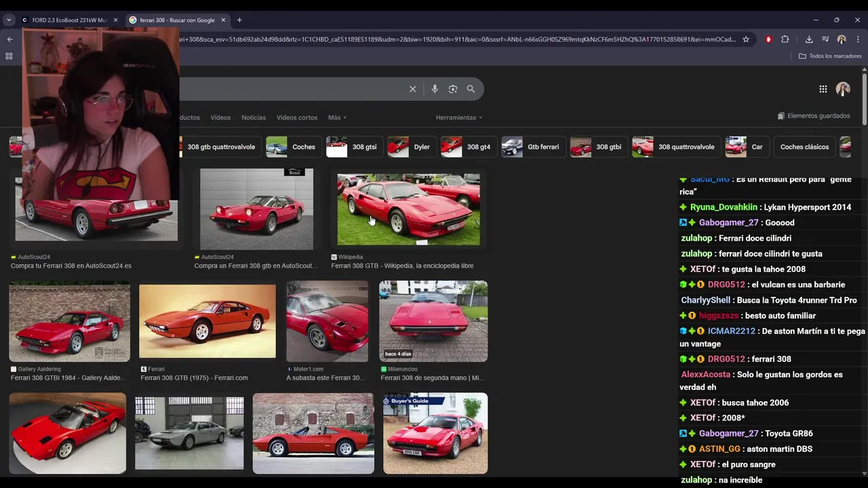Click the magnifier search button
This screenshot has width=868, height=488.
click(471, 89)
